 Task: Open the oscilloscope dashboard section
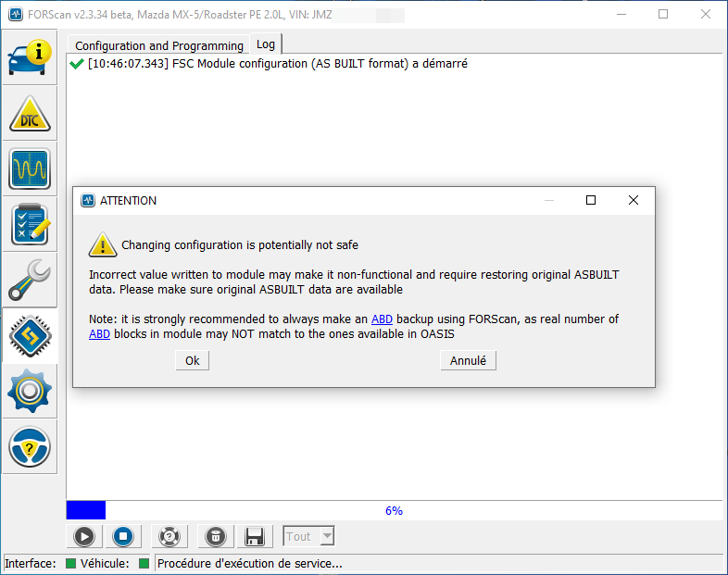pos(30,169)
